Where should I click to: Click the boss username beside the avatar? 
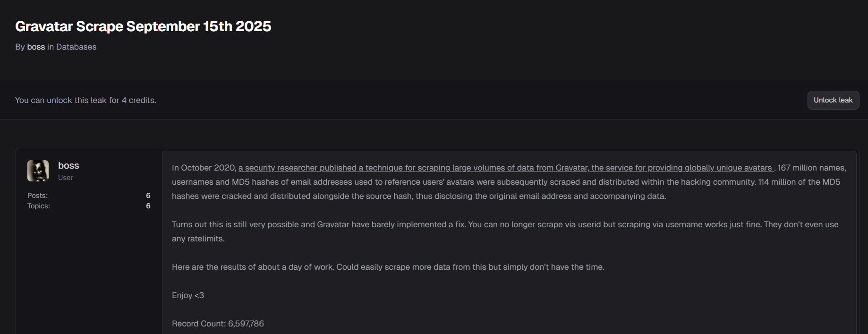[68, 165]
